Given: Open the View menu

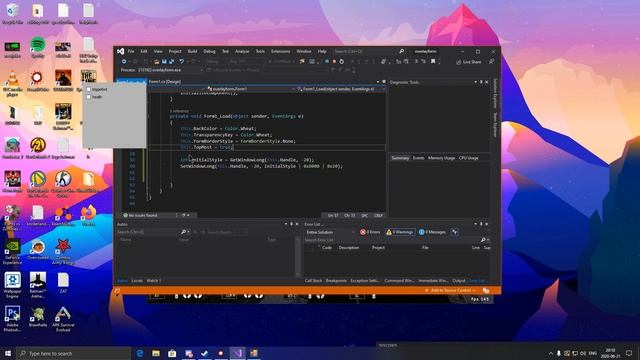Looking at the screenshot, I should 158,51.
